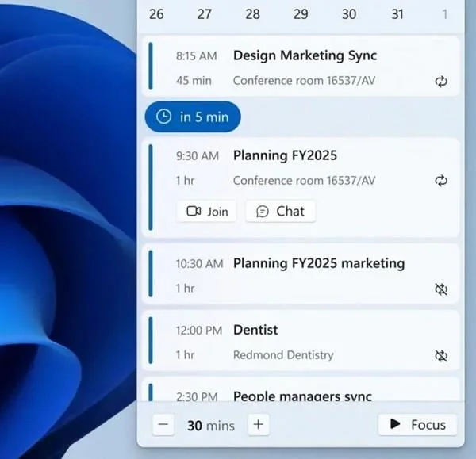Screen dimensions: 476x459
Task: Open the Design Marketing Sync event
Action: tap(301, 66)
